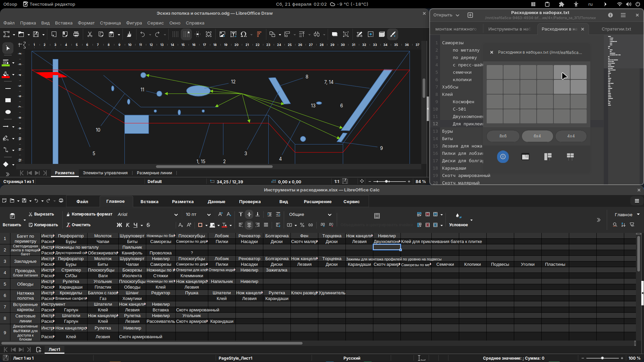Viewport: 644px width, 362px height.
Task: Click the cut scissors icon in Draw
Action: pyautogui.click(x=90, y=34)
